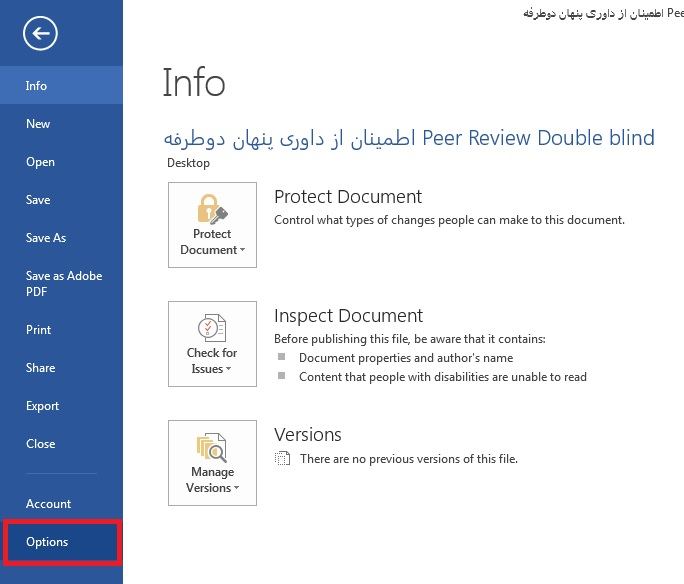Image resolution: width=684 pixels, height=584 pixels.
Task: Expand the Check for Issues dropdown button
Action: tap(212, 344)
